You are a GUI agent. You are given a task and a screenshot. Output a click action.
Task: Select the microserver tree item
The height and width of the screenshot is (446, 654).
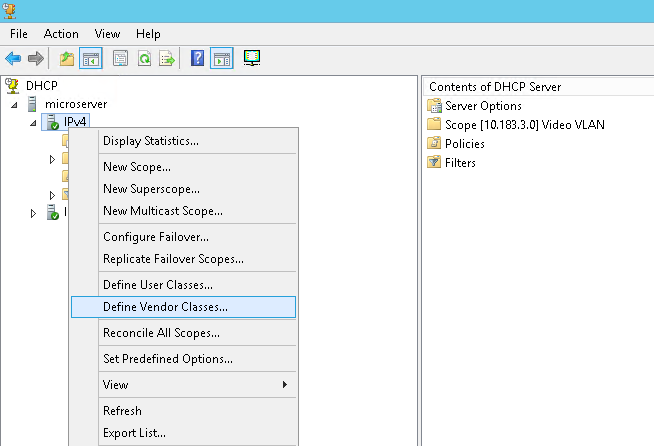click(x=76, y=104)
